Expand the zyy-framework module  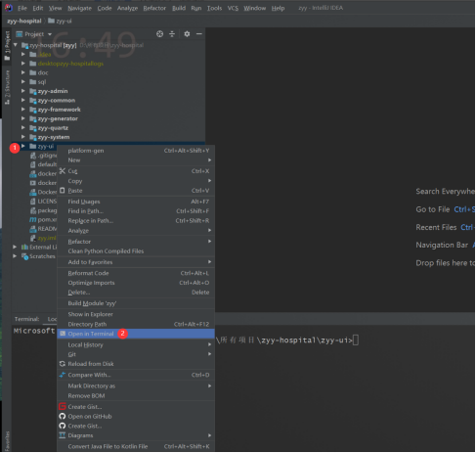coord(23,110)
